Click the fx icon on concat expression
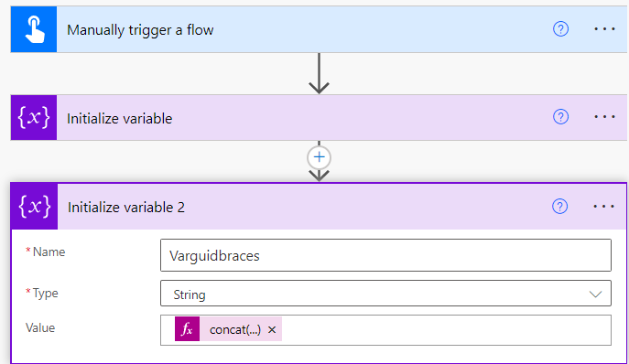629x364 pixels. point(187,329)
